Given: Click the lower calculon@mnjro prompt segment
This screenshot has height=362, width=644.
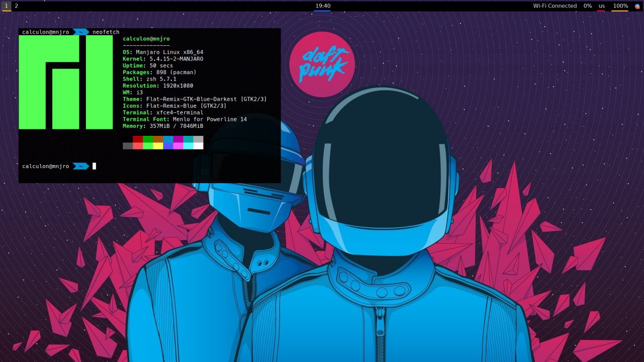Looking at the screenshot, I should point(46,166).
